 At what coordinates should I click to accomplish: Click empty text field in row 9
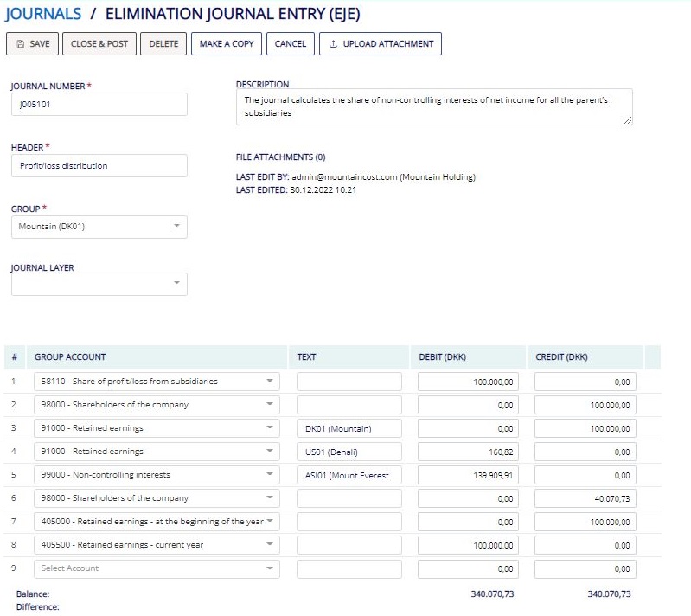click(349, 568)
